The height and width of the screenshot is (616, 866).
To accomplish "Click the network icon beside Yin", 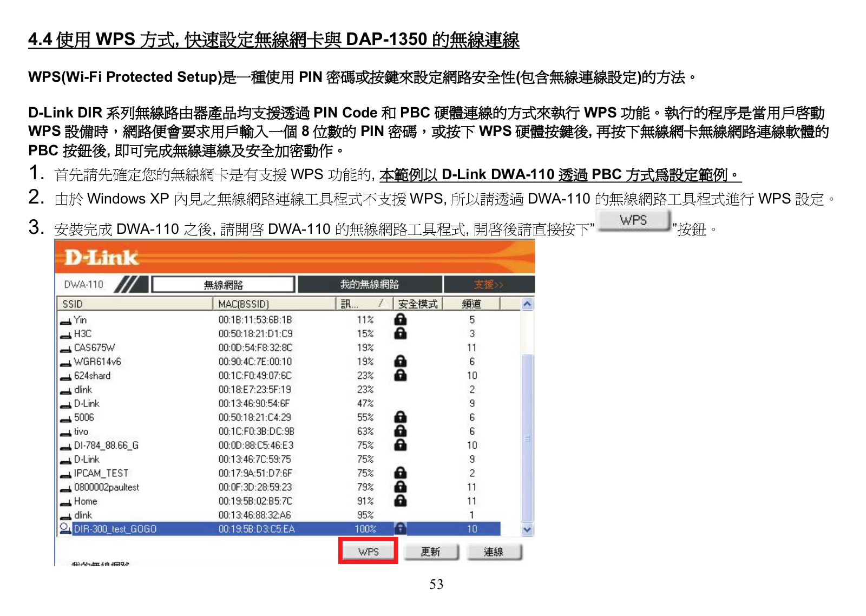I will tap(66, 321).
